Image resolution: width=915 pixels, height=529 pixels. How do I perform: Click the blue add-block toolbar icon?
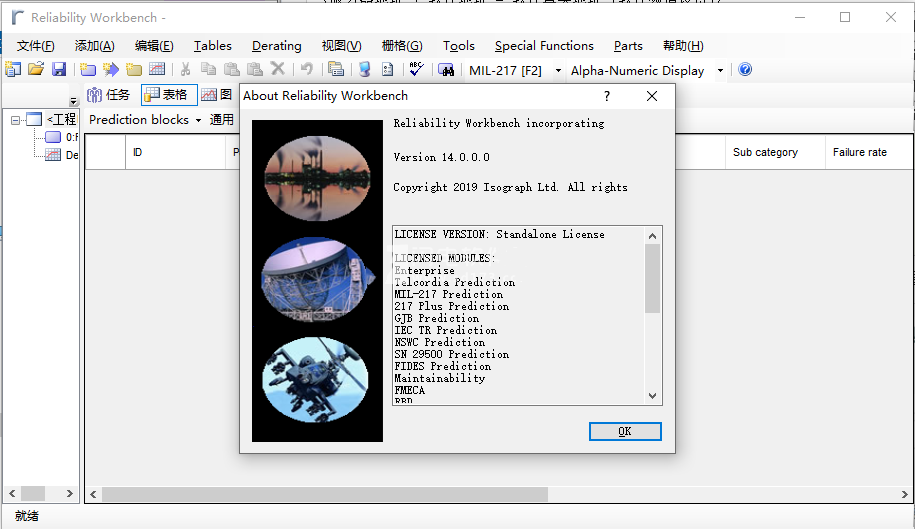tap(88, 69)
